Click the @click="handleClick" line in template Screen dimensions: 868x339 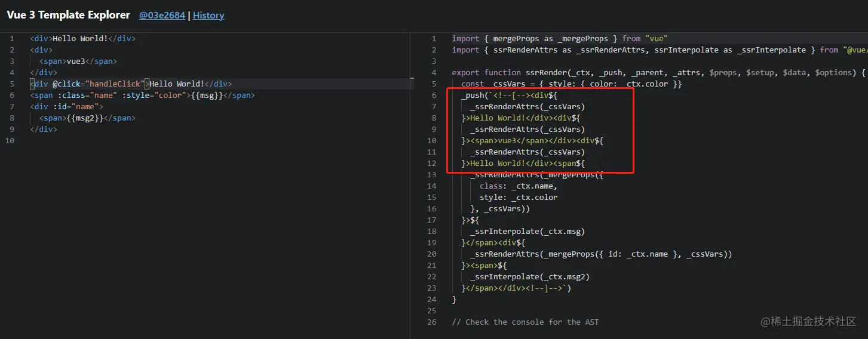131,84
